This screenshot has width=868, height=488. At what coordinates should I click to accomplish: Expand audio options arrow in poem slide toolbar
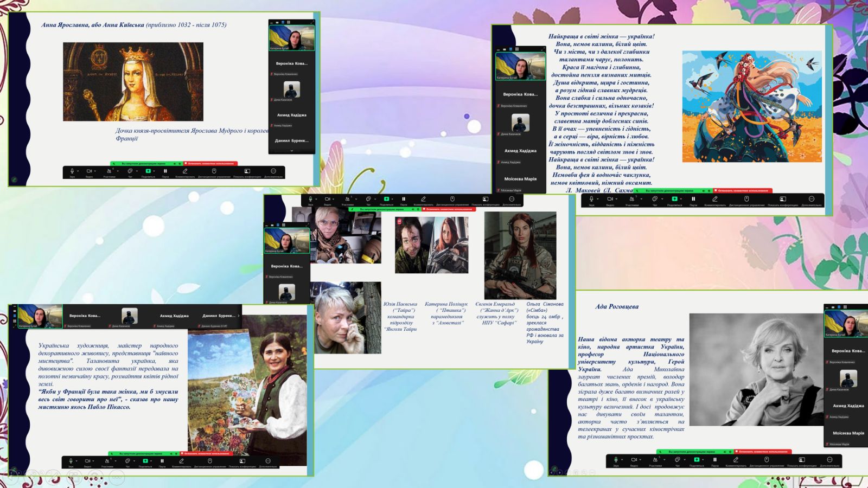597,199
